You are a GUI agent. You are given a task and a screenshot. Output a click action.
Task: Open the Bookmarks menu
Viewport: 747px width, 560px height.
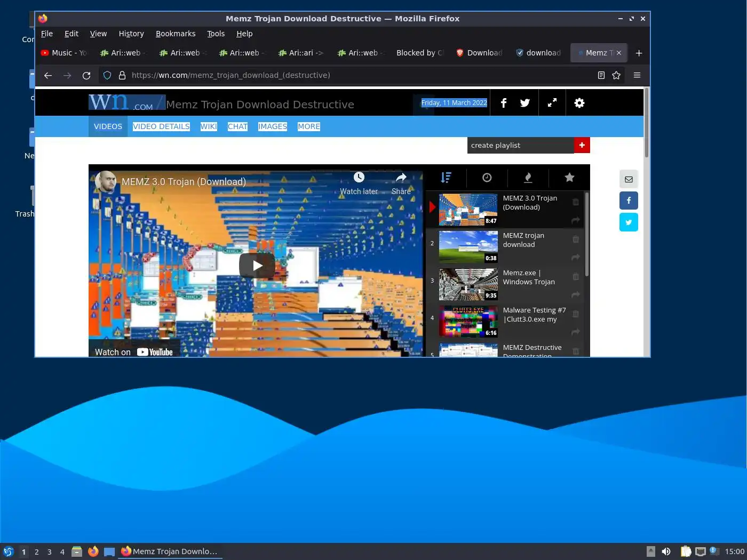pyautogui.click(x=176, y=34)
